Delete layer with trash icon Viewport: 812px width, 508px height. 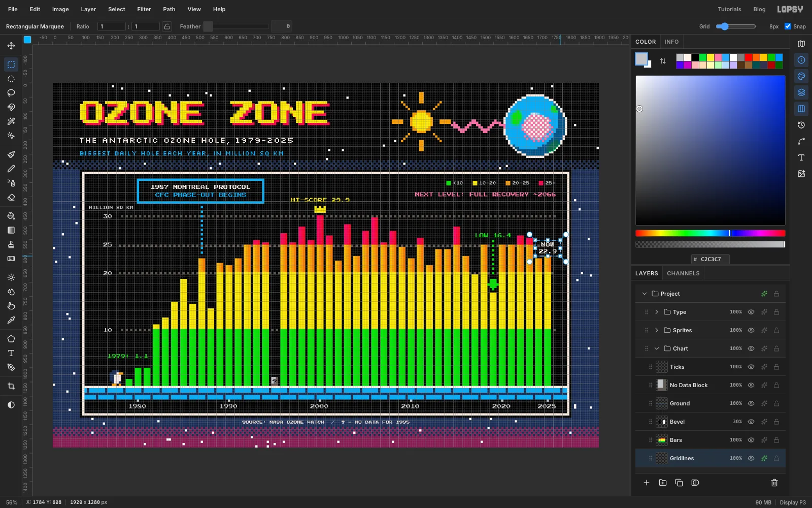coord(774,483)
